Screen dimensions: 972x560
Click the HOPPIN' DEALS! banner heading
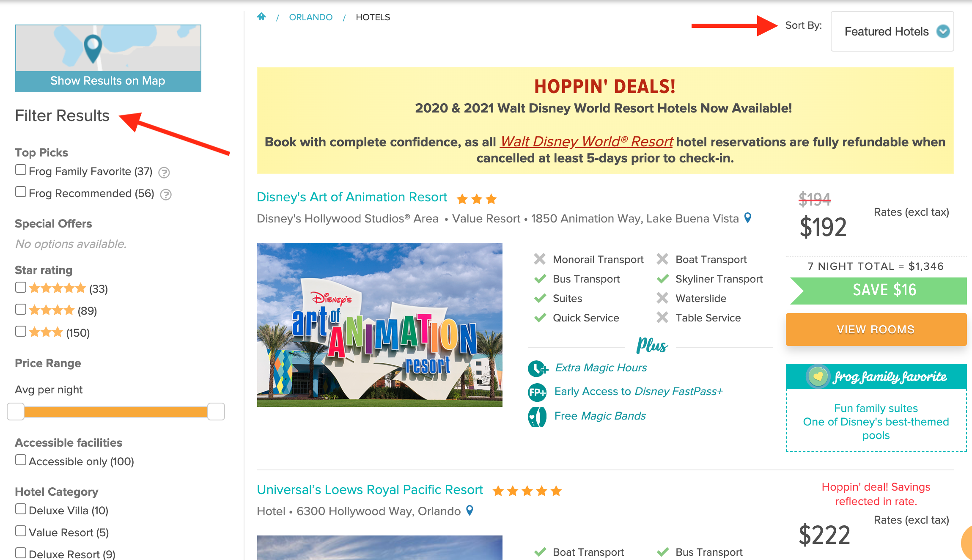[605, 87]
